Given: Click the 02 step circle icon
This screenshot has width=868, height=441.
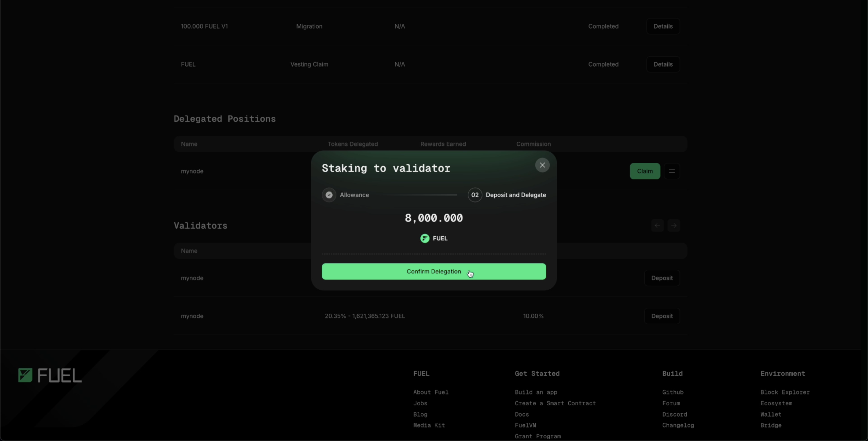Looking at the screenshot, I should click(x=475, y=195).
